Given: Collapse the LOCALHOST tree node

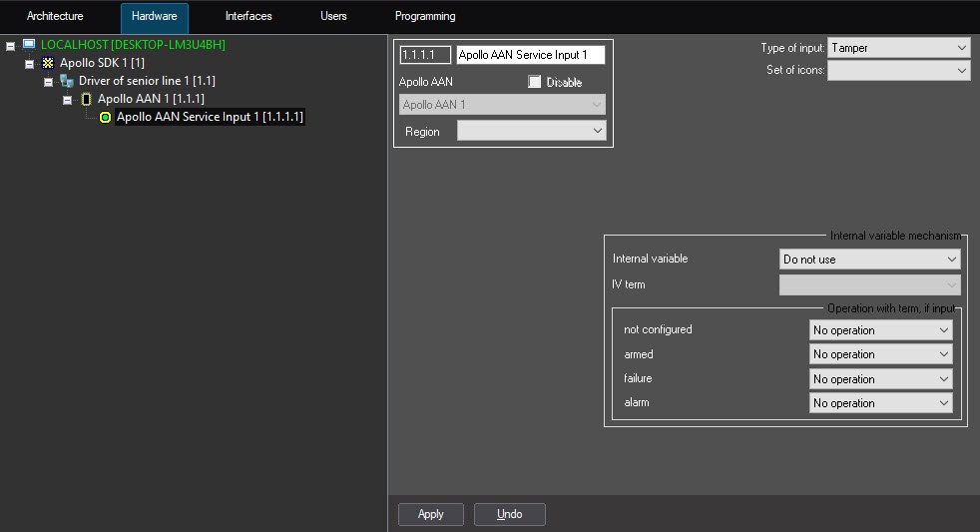Looking at the screenshot, I should pyautogui.click(x=10, y=46).
